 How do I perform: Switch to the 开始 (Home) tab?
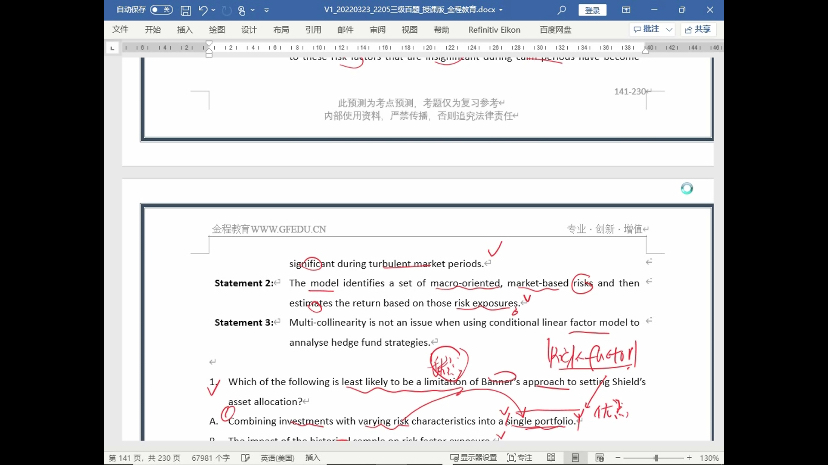pos(153,30)
